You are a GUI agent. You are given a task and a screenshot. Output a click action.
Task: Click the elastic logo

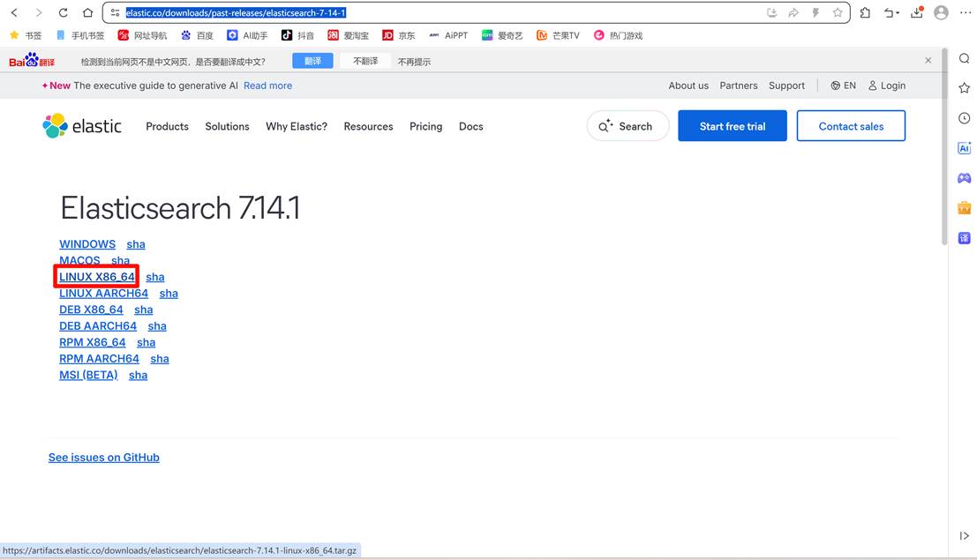click(x=81, y=126)
